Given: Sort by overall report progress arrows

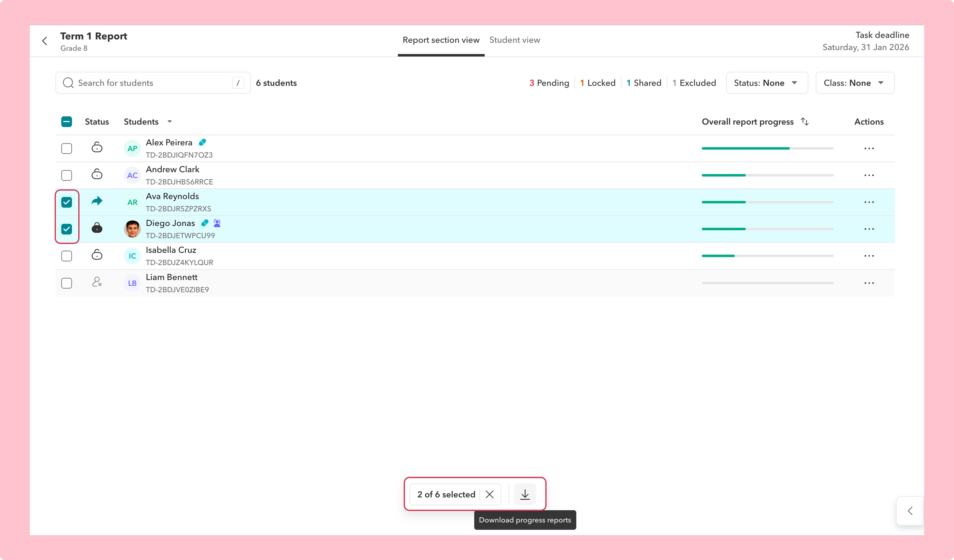Looking at the screenshot, I should point(805,122).
